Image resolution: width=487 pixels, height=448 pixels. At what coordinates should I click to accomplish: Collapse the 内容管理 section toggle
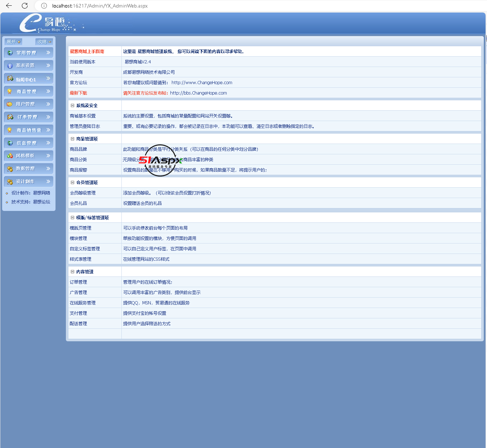pos(72,272)
